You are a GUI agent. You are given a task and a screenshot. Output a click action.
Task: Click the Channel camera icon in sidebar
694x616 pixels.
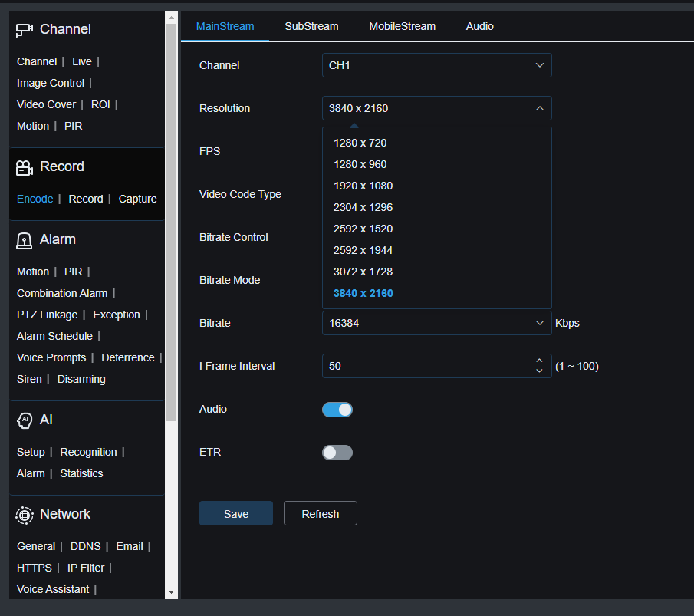pos(25,30)
